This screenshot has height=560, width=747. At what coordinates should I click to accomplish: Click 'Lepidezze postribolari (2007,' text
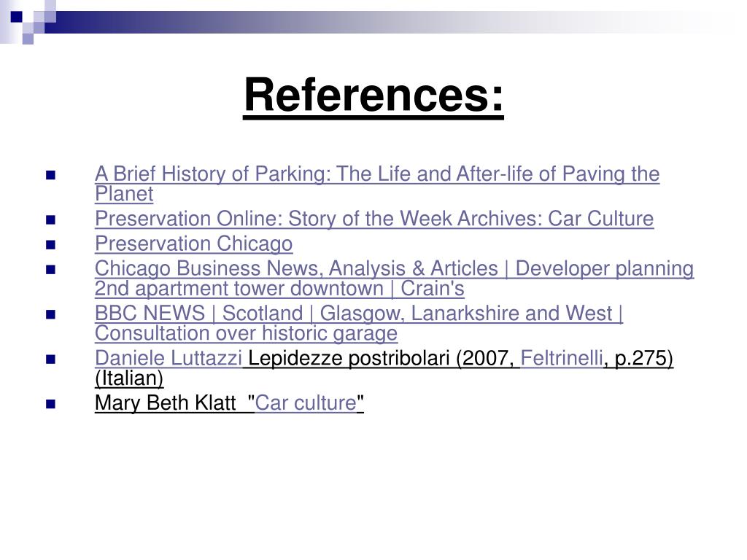pyautogui.click(x=381, y=358)
